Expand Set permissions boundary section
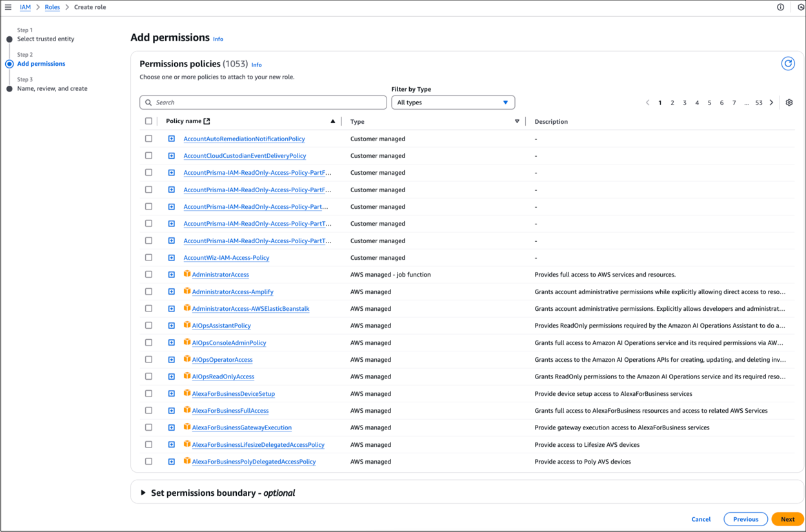 click(143, 493)
